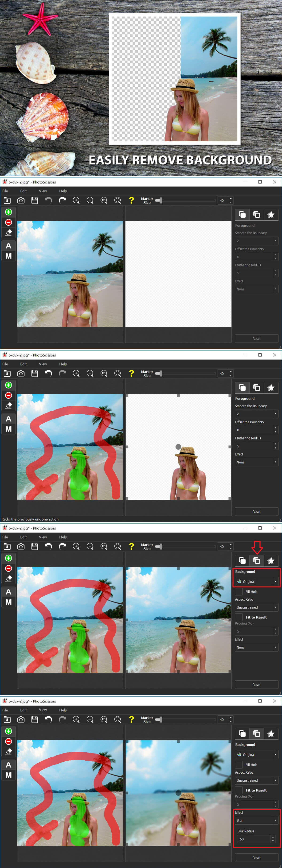This screenshot has width=282, height=868.
Task: Click the Background tab icon under the red arrow
Action: point(256,561)
